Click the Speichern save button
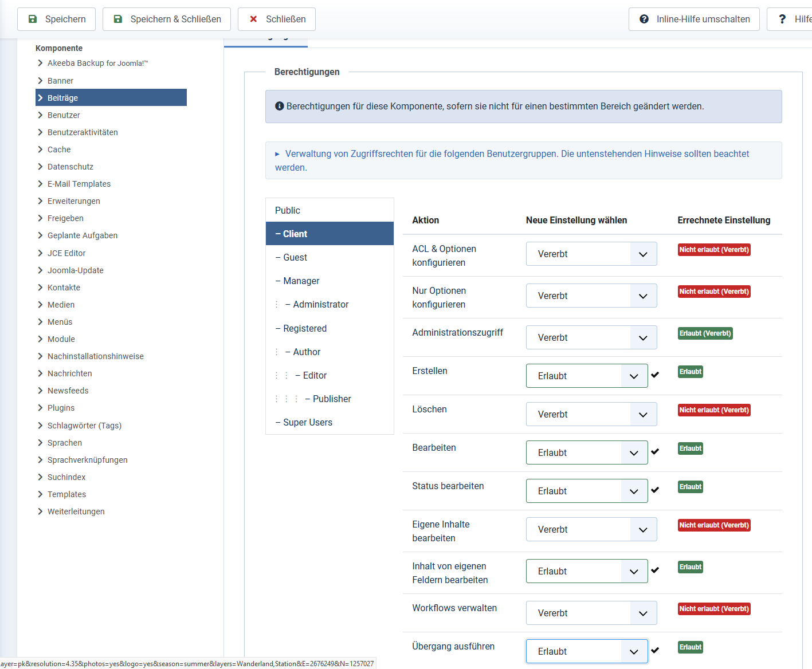Screen dimensions: 812x669 pos(57,19)
